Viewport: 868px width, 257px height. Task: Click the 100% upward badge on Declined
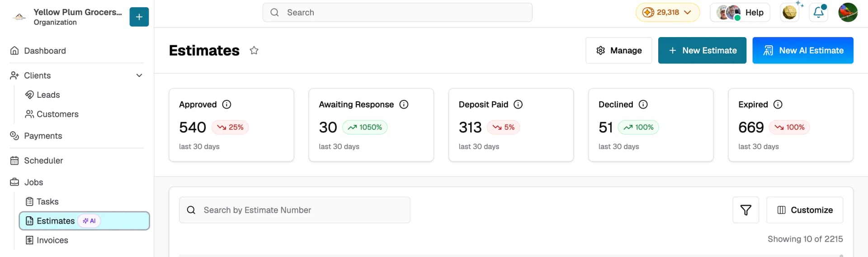click(x=638, y=127)
